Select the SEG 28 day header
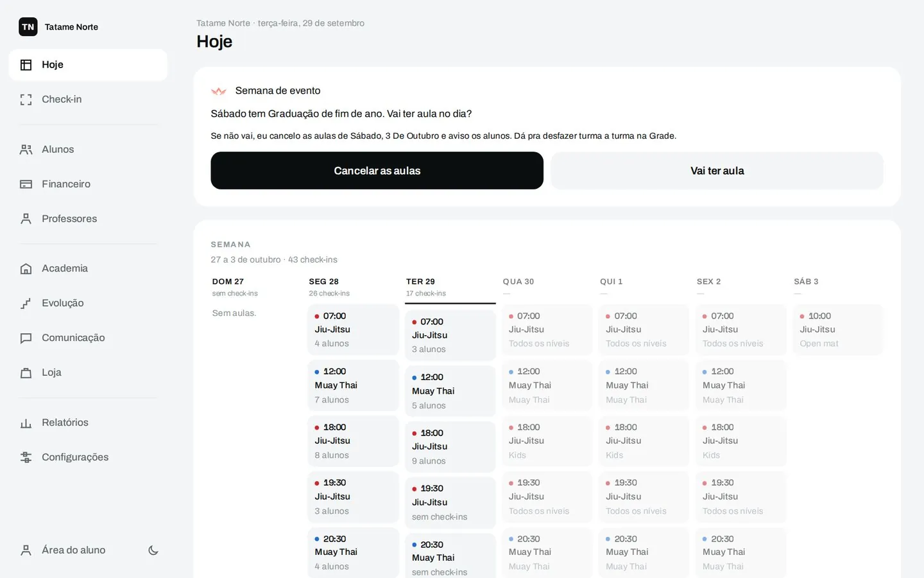 pyautogui.click(x=353, y=287)
